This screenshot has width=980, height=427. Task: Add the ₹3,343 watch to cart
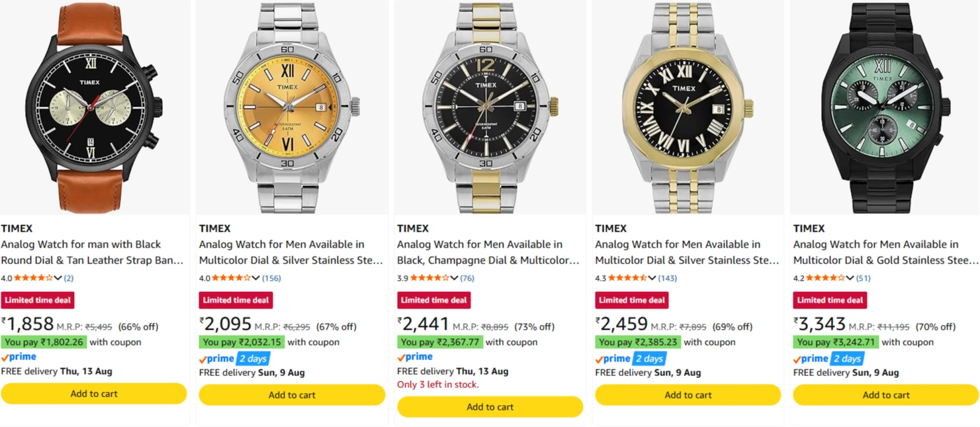[886, 395]
